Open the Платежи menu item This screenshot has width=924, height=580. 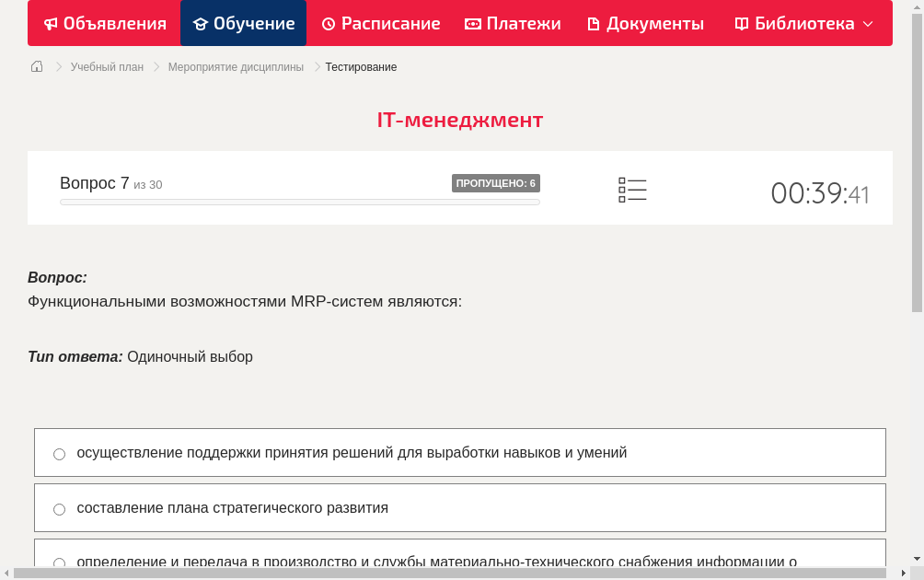click(x=513, y=23)
